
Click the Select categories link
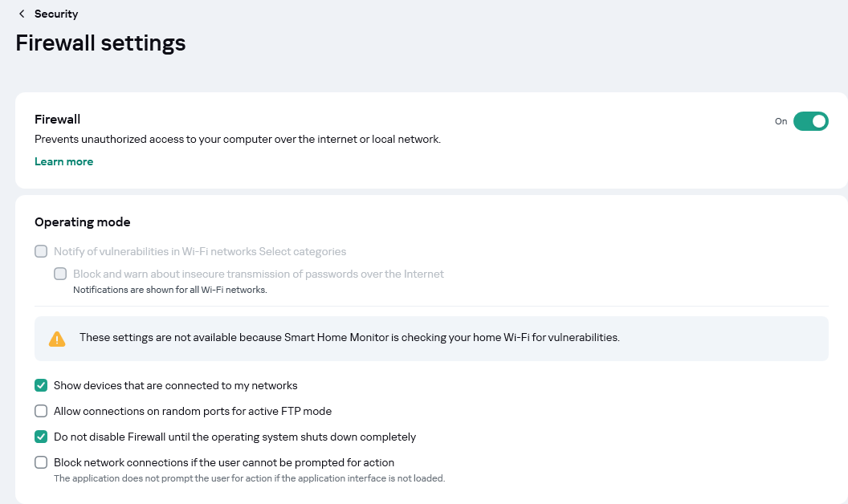303,251
